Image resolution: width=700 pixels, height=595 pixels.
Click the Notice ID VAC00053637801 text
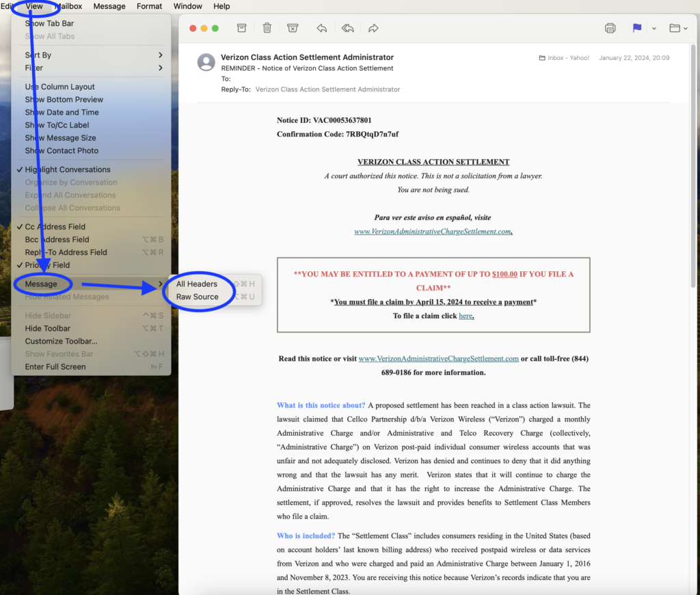[324, 120]
